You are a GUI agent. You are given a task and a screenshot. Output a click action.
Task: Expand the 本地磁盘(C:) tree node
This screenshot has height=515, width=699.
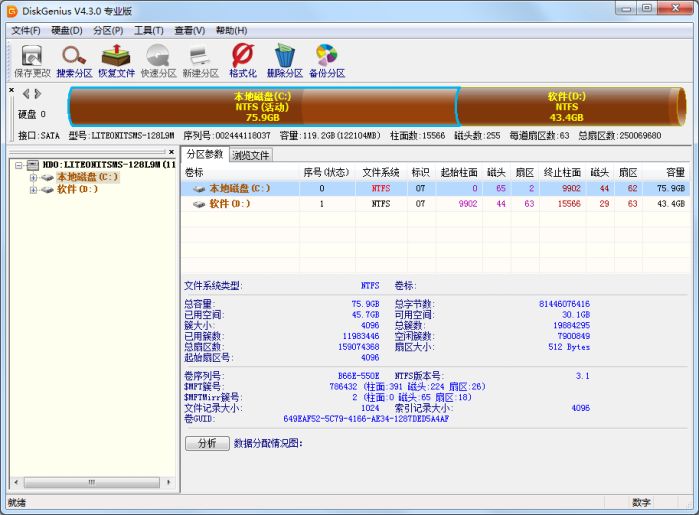point(33,177)
